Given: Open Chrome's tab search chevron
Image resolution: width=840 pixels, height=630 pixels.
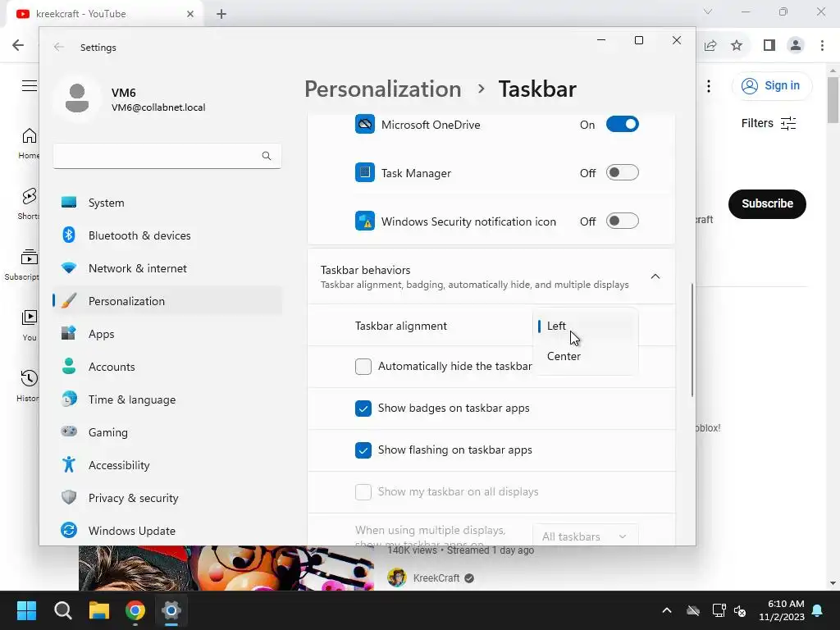Looking at the screenshot, I should click(708, 11).
